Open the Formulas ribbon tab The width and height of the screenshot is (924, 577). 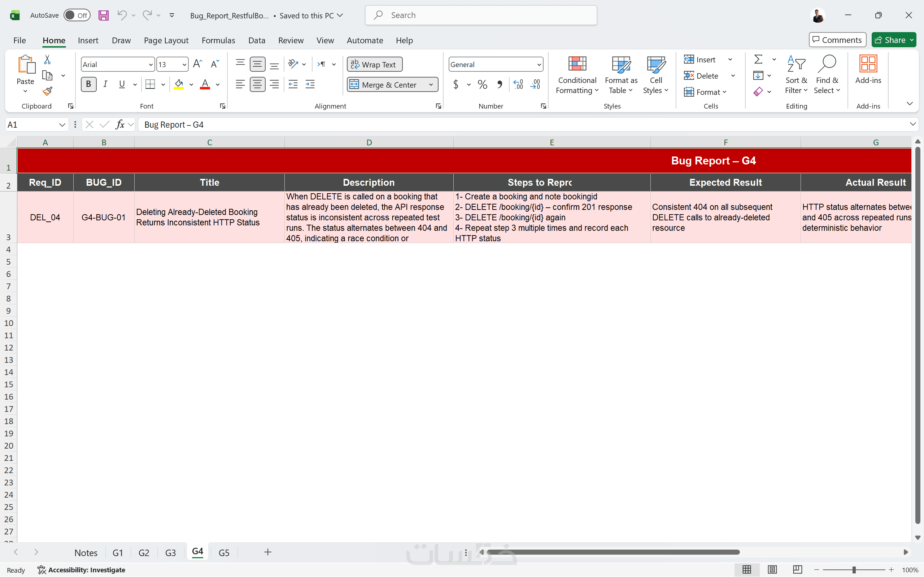coord(218,40)
